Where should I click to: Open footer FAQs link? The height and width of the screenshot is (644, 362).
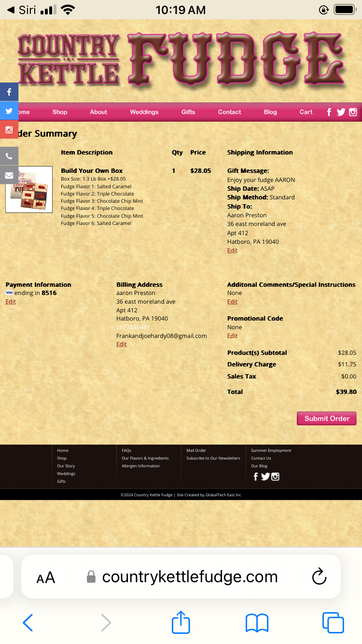point(126,450)
